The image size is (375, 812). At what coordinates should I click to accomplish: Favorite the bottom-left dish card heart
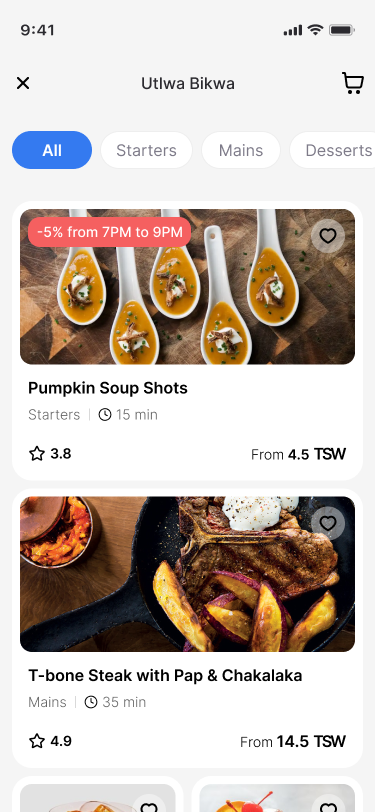point(149,807)
